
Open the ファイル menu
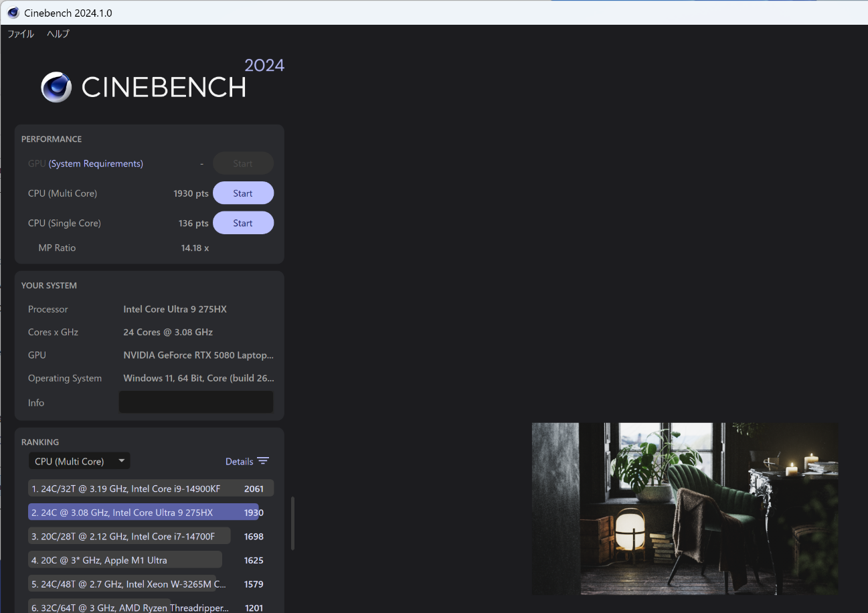[x=21, y=33]
